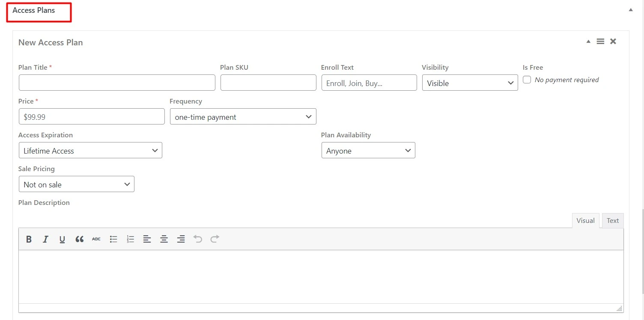
Task: Open the Plan Availability dropdown
Action: coord(368,151)
